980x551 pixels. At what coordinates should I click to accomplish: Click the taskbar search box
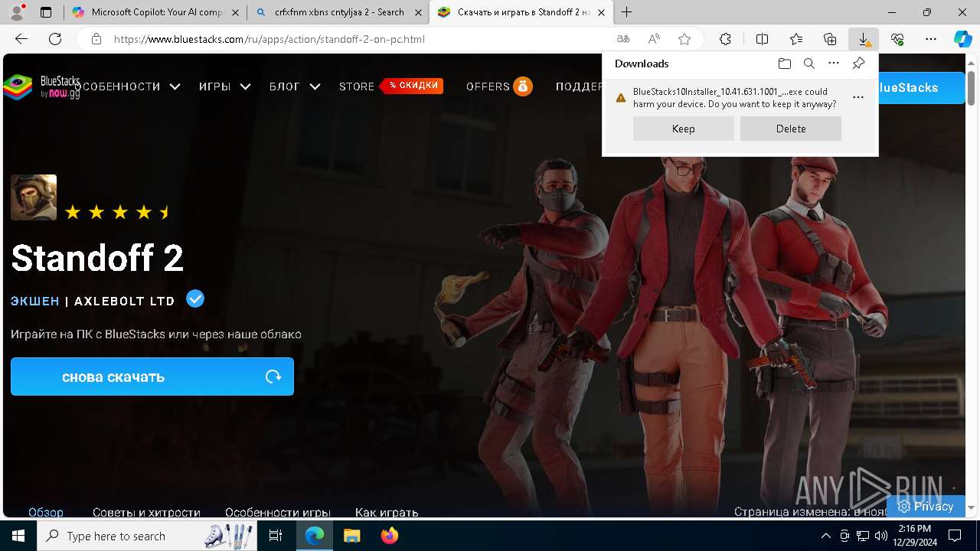[147, 536]
